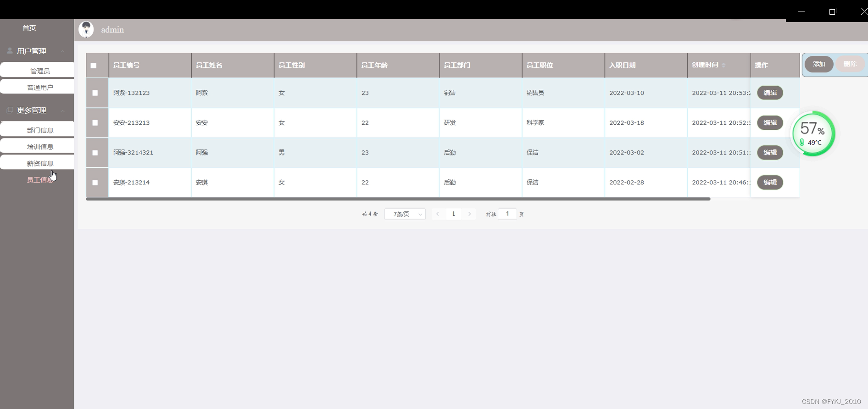Image resolution: width=868 pixels, height=409 pixels.
Task: Click the user management person icon
Action: (x=10, y=51)
